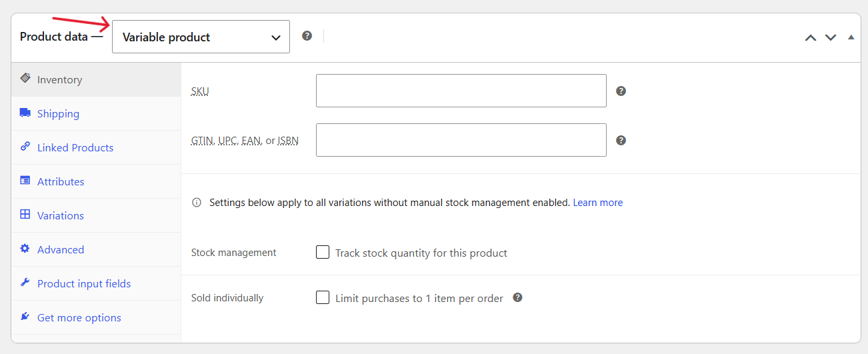The width and height of the screenshot is (868, 354).
Task: Move Product data panel down
Action: pos(831,37)
